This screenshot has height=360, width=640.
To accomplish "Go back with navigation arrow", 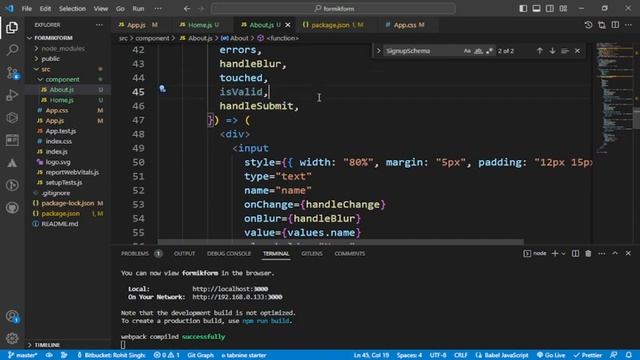I will (187, 9).
